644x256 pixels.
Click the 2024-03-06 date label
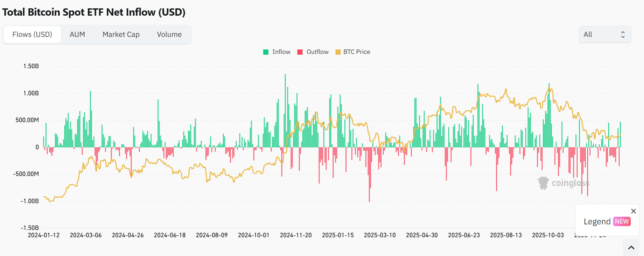click(x=86, y=235)
